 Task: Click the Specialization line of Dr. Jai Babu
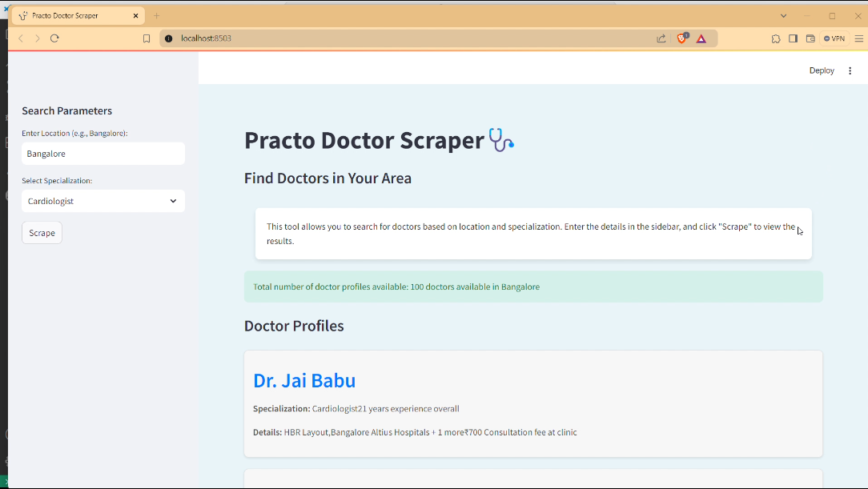coord(356,409)
